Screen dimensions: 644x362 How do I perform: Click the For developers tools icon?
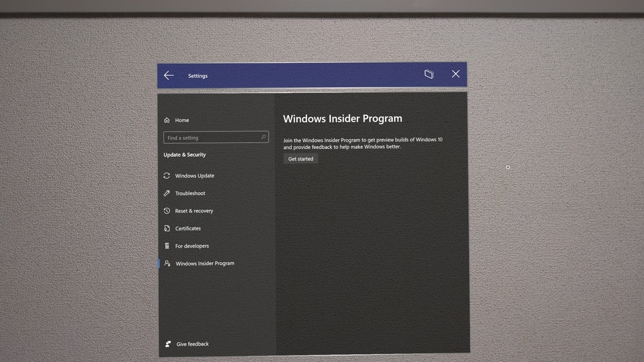167,246
